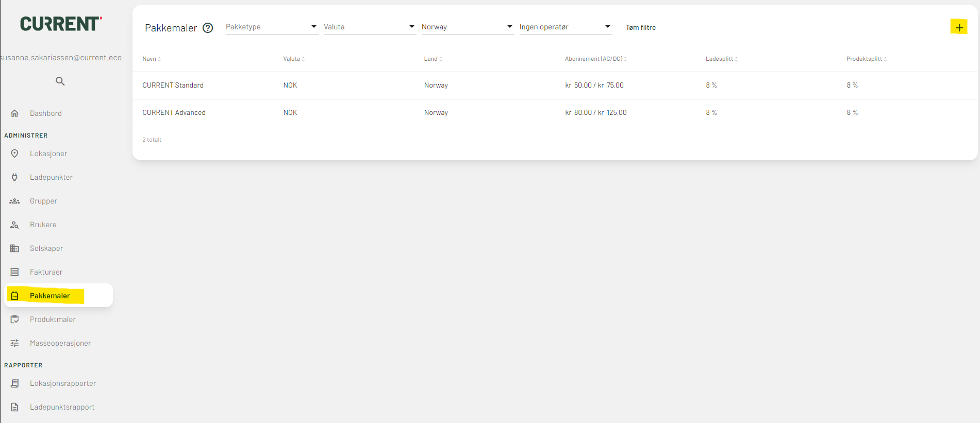The height and width of the screenshot is (423, 980).
Task: Click the Selskaper building icon
Action: pyautogui.click(x=14, y=248)
